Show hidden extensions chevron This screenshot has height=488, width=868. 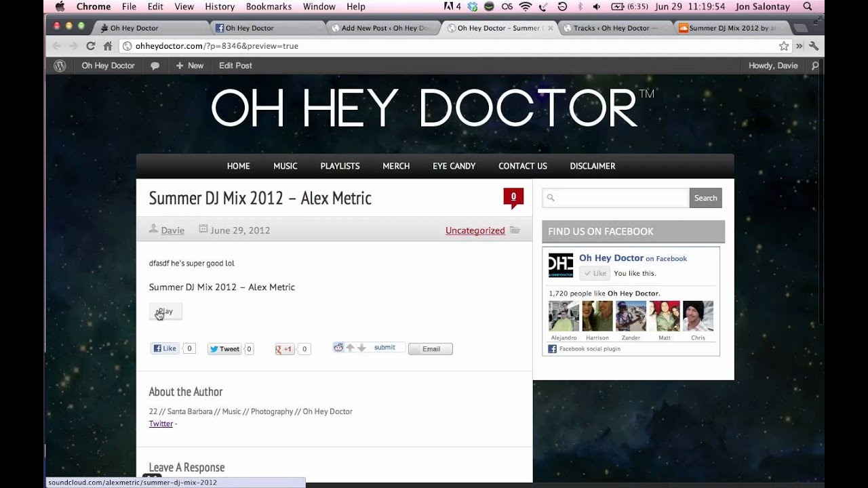[x=800, y=46]
